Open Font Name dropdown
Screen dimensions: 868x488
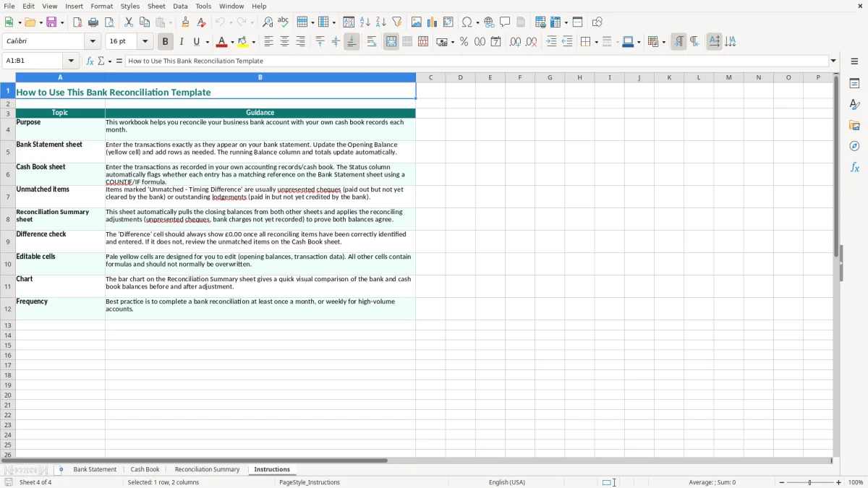tap(93, 42)
